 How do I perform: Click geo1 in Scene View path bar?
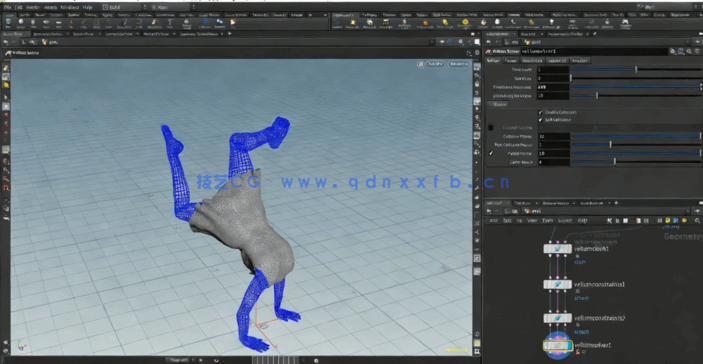[x=50, y=42]
